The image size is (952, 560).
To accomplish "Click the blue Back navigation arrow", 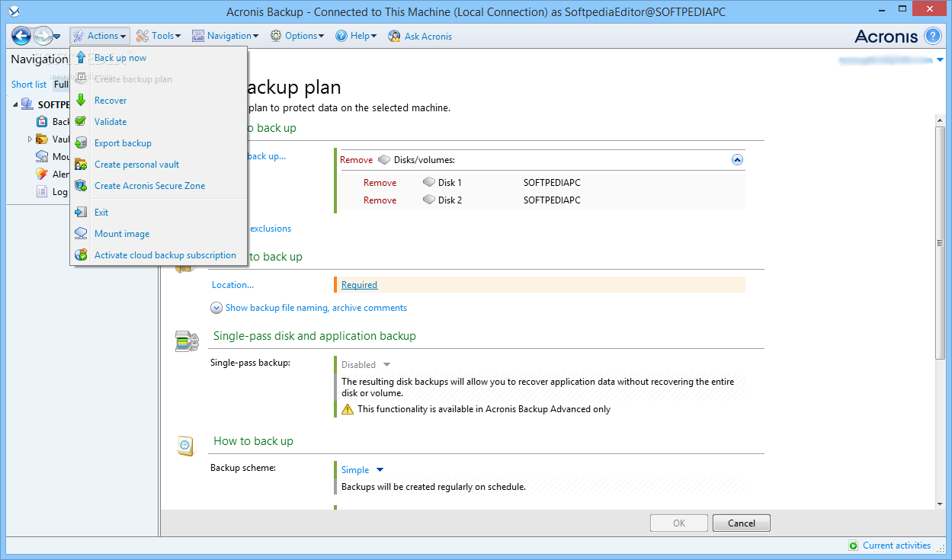I will point(21,35).
